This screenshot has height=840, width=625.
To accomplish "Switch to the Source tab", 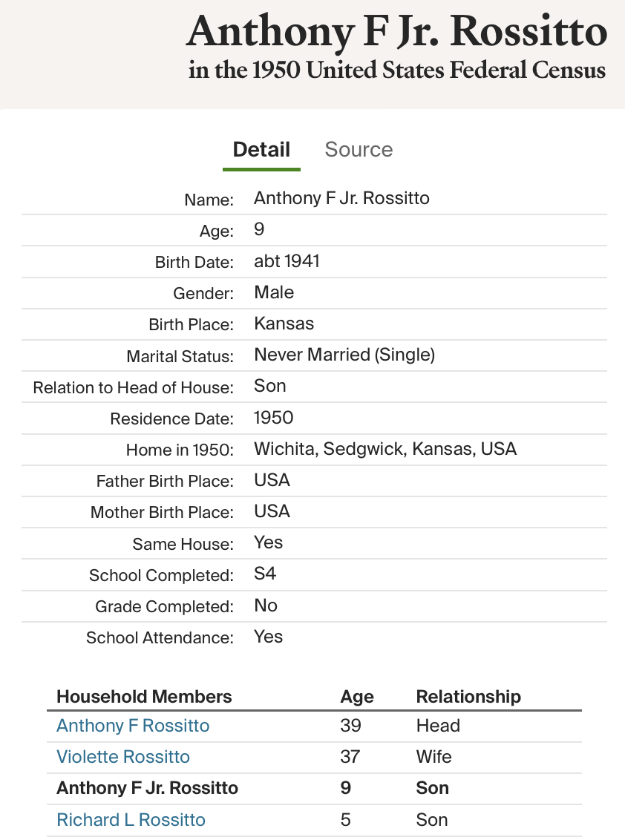I will tap(359, 150).
